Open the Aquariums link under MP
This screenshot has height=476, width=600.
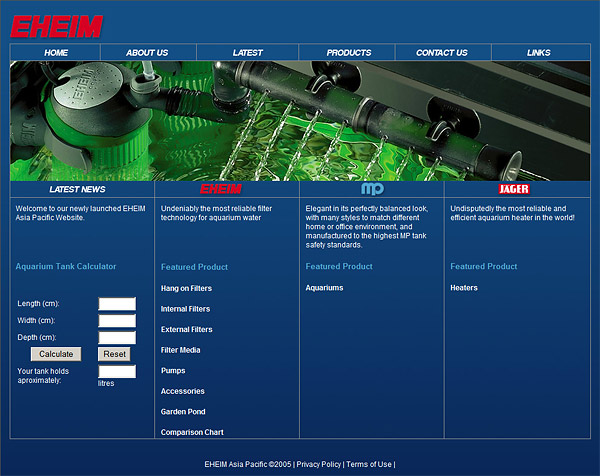point(324,288)
